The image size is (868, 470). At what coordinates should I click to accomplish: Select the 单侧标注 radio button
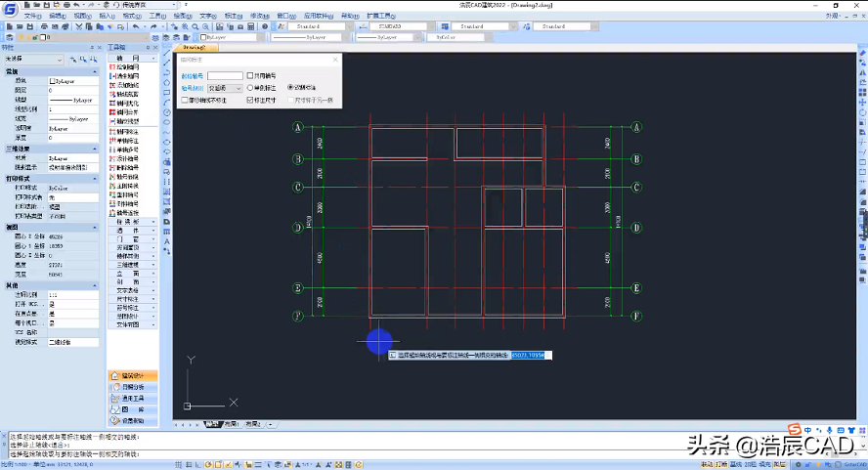pyautogui.click(x=250, y=87)
